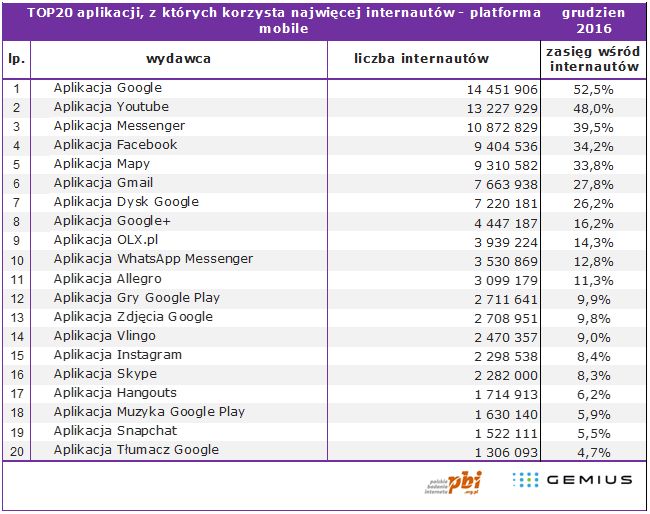Click the 'lp.' column header
This screenshot has width=650, height=514.
[x=17, y=59]
